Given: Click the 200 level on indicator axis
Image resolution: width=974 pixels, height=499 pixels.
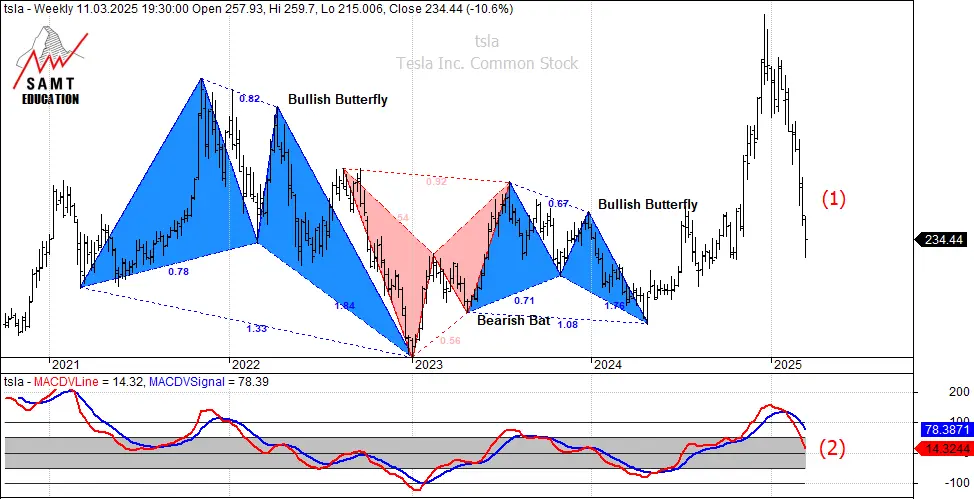Looking at the screenshot, I should point(959,392).
